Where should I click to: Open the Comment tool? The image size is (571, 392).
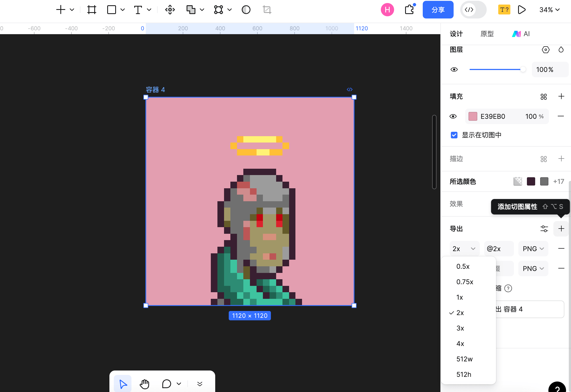166,383
